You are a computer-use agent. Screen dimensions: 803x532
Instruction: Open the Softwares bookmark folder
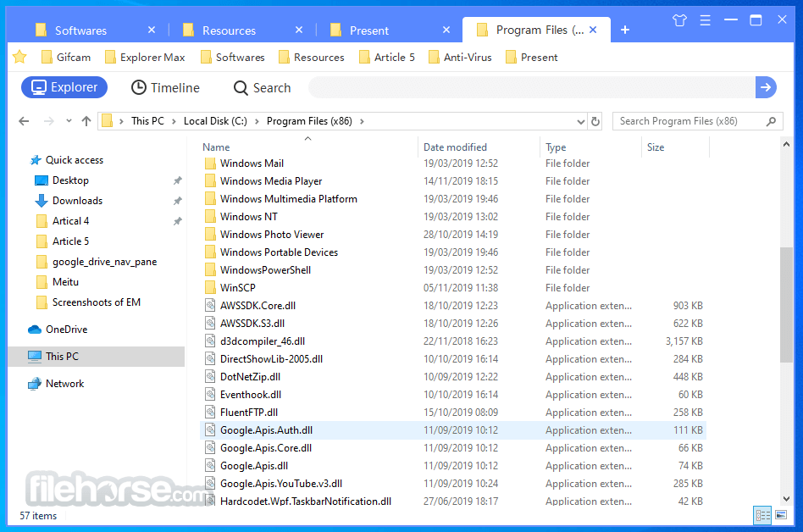coord(232,58)
